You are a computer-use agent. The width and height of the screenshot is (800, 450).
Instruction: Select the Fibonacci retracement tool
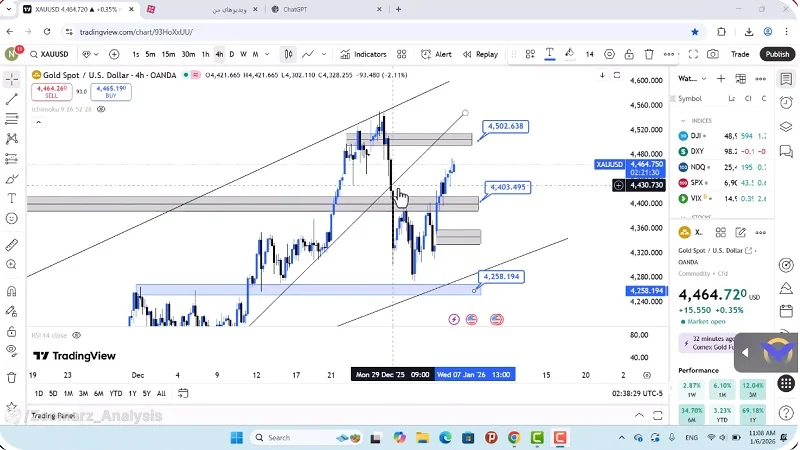12,119
